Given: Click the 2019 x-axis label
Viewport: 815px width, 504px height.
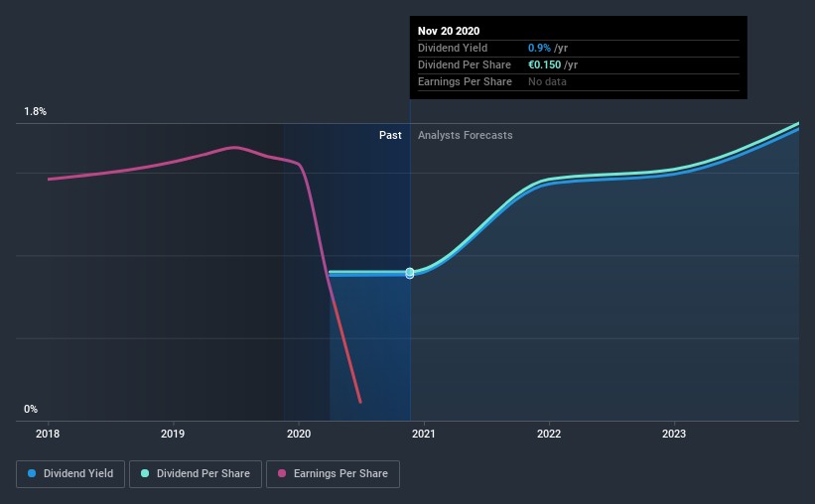Looking at the screenshot, I should pyautogui.click(x=173, y=434).
